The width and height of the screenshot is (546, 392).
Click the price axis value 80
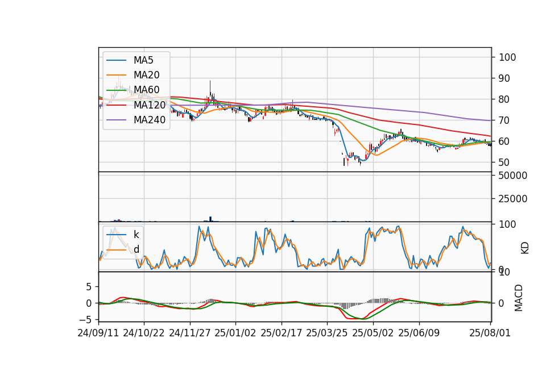click(x=504, y=99)
